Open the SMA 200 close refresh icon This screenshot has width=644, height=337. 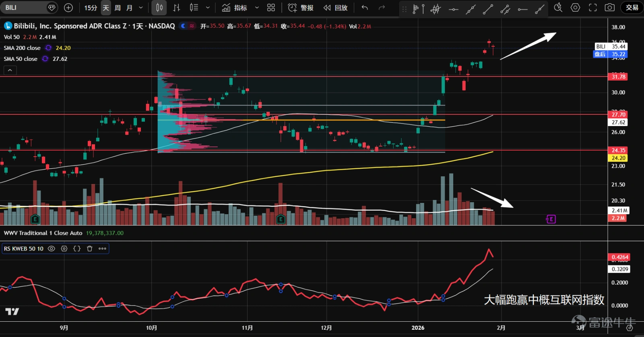click(x=48, y=48)
